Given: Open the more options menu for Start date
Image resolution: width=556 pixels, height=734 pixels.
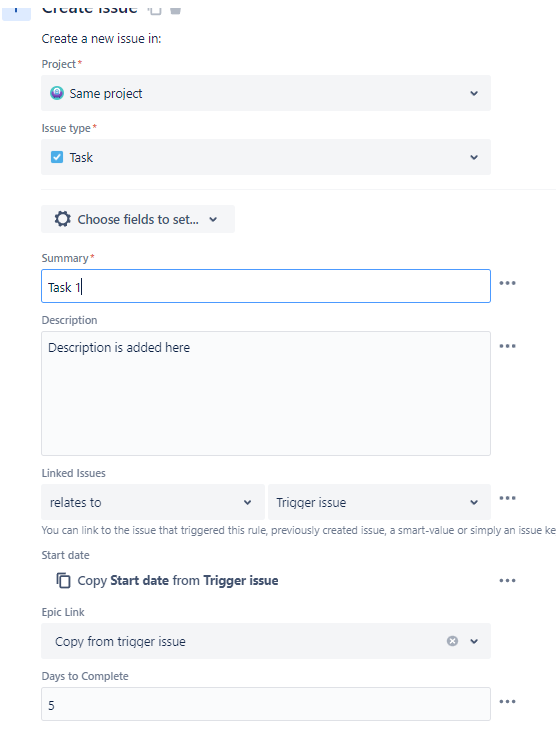Looking at the screenshot, I should pyautogui.click(x=507, y=581).
